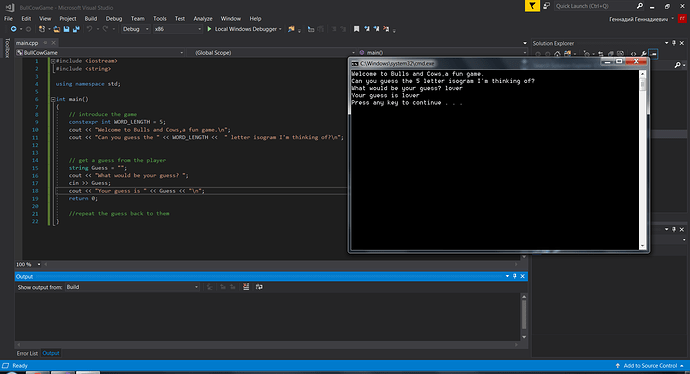Click the yellow notifications flag icon
The width and height of the screenshot is (690, 374).
(532, 6)
